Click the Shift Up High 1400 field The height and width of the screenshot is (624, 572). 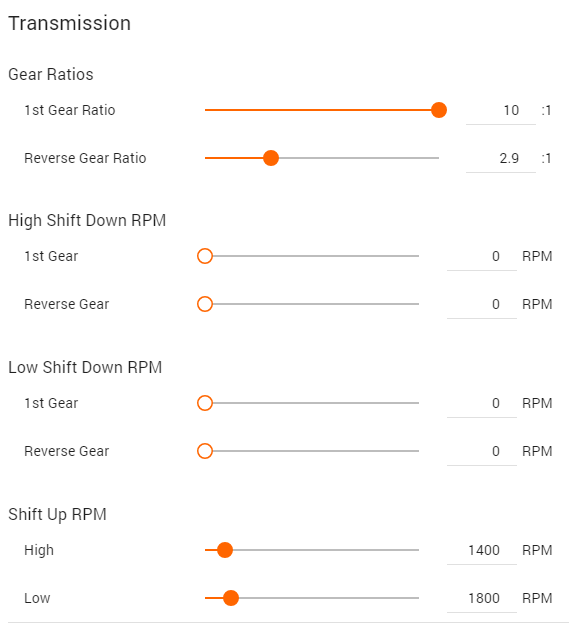482,551
